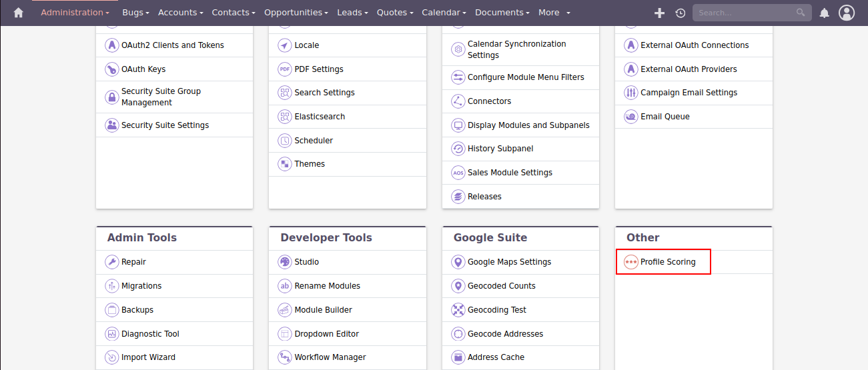Click the Scheduler clock icon
This screenshot has height=370, width=868.
coord(285,141)
